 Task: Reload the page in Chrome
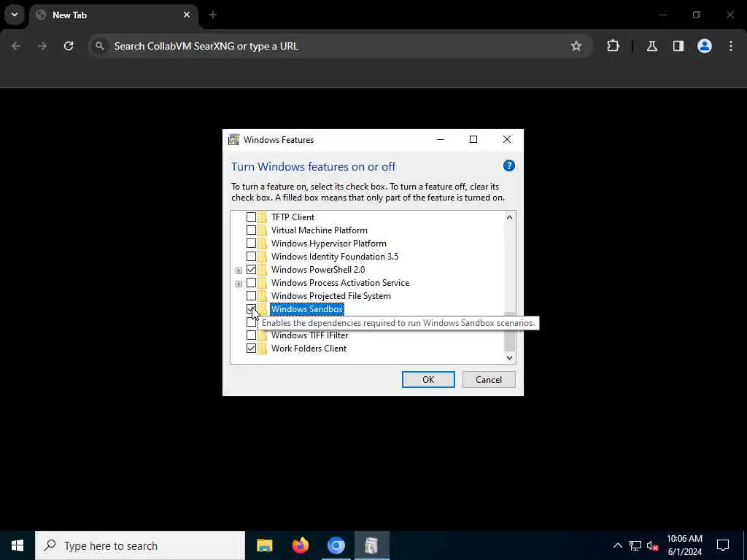(x=69, y=46)
